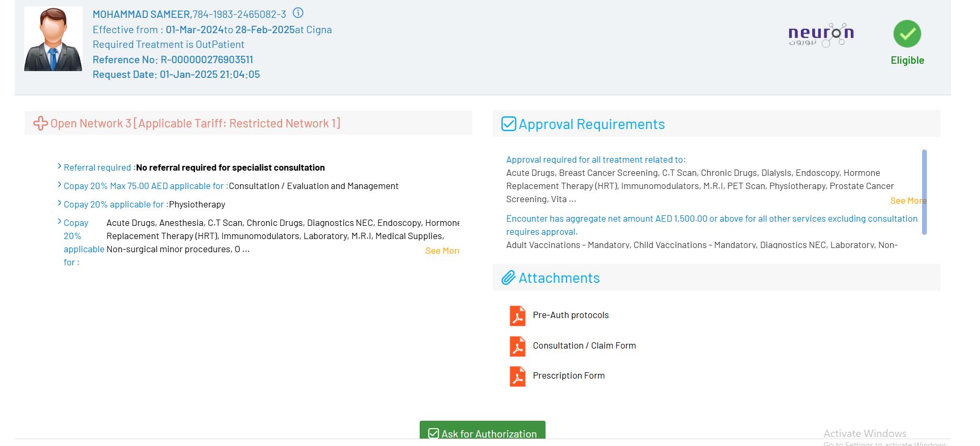The image size is (980, 446).
Task: Click the patient avatar photo
Action: [53, 39]
